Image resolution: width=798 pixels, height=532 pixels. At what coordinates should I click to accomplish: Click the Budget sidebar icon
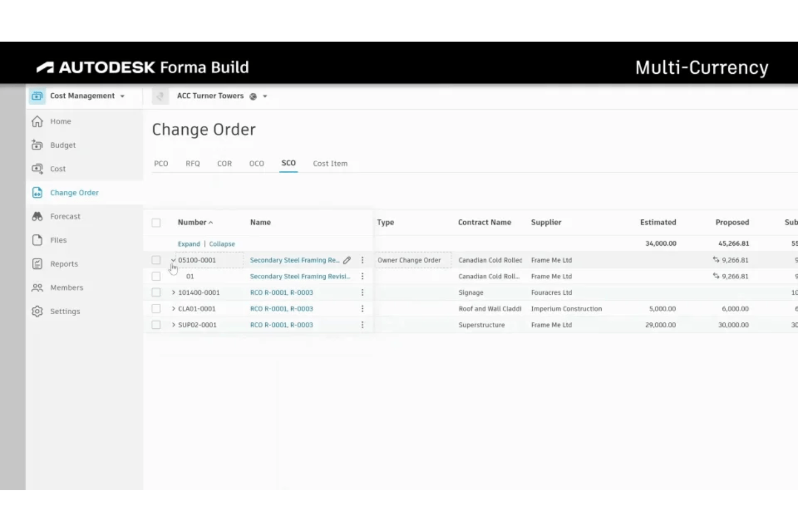pos(37,145)
